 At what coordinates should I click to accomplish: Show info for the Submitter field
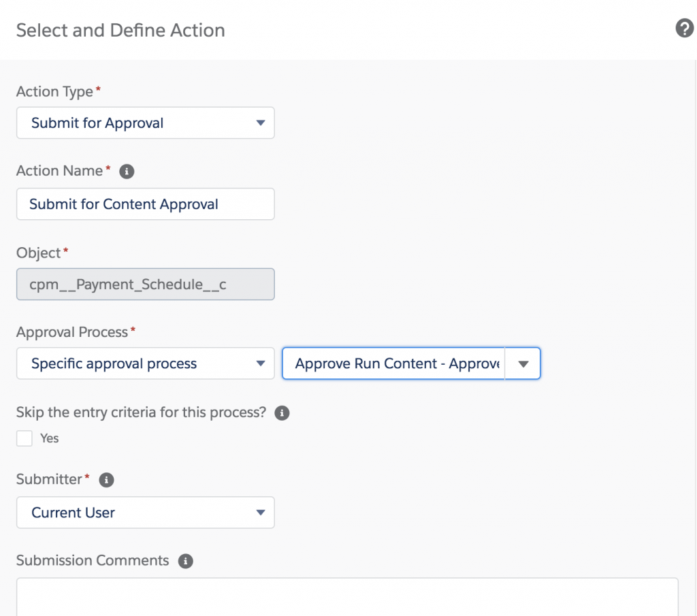click(x=106, y=480)
